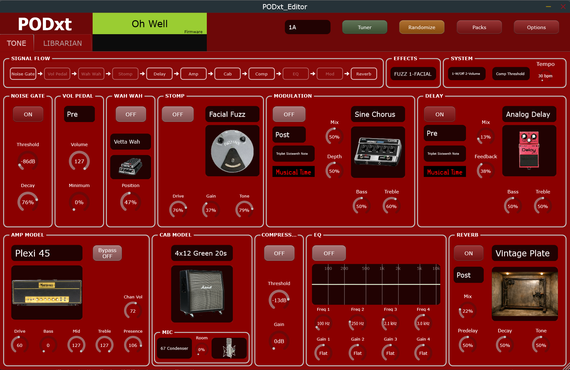Viewport: 570px width, 370px height.
Task: Adjust the amp Drive knob at 60
Action: tap(20, 345)
